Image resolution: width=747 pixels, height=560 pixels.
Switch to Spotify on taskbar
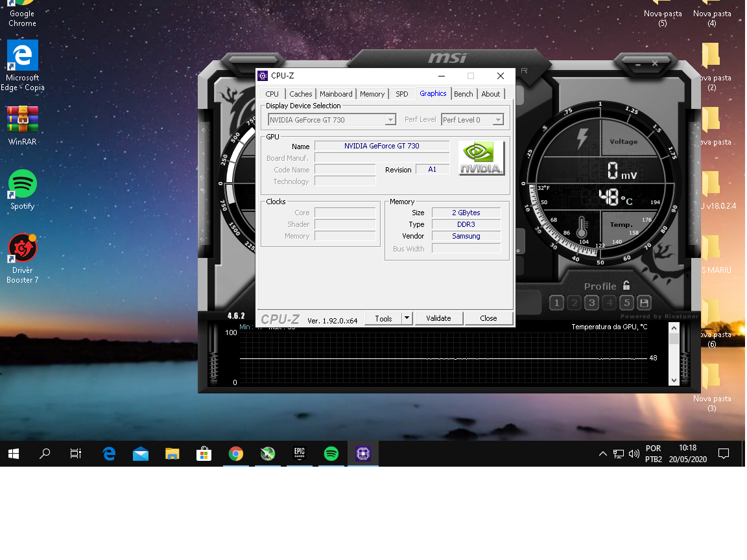tap(331, 454)
